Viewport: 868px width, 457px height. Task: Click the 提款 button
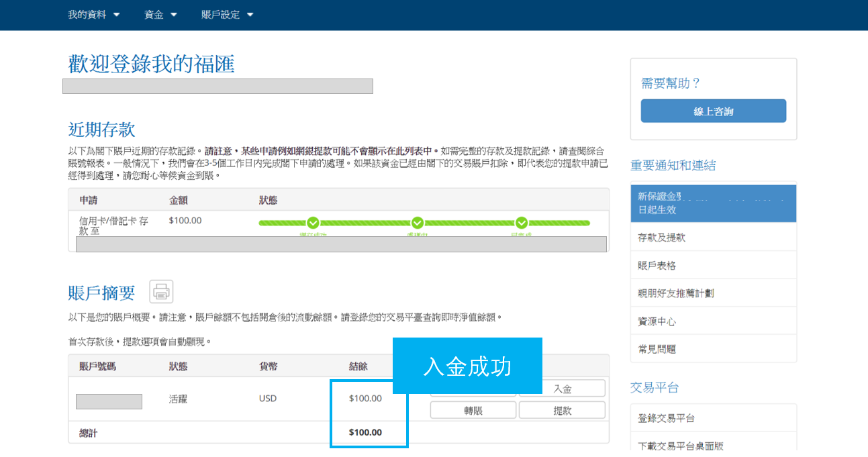coord(562,410)
